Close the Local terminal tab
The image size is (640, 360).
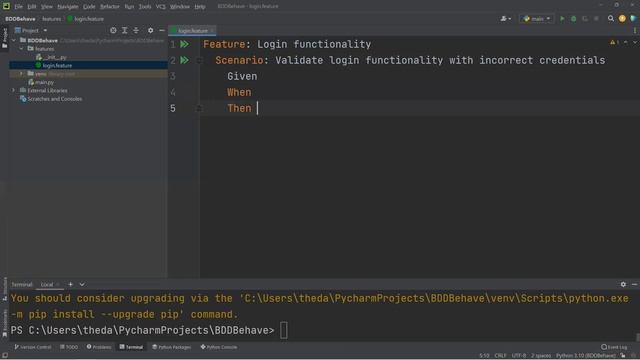[58, 284]
